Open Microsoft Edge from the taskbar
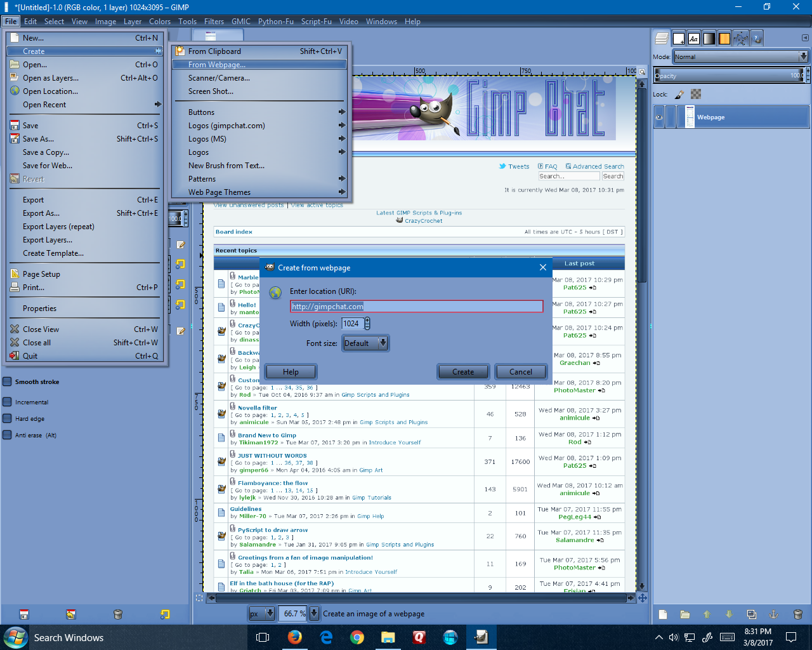Screen dimensions: 812x650 coord(326,637)
